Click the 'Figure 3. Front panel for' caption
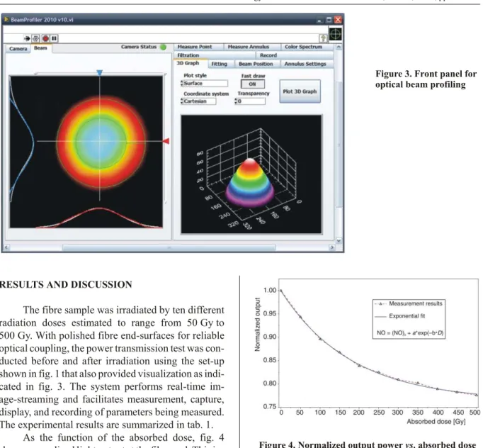483x448 pixels. point(426,74)
